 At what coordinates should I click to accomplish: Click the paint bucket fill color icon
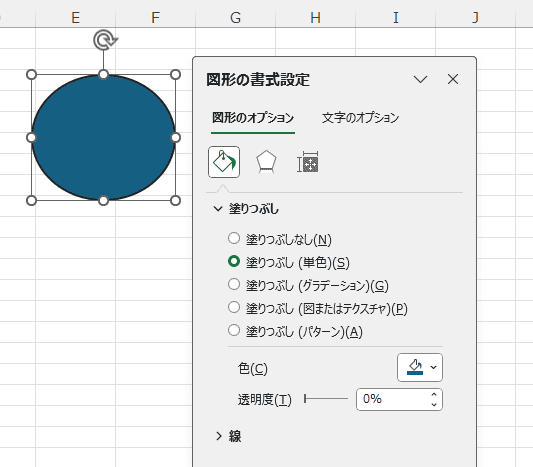pyautogui.click(x=415, y=367)
